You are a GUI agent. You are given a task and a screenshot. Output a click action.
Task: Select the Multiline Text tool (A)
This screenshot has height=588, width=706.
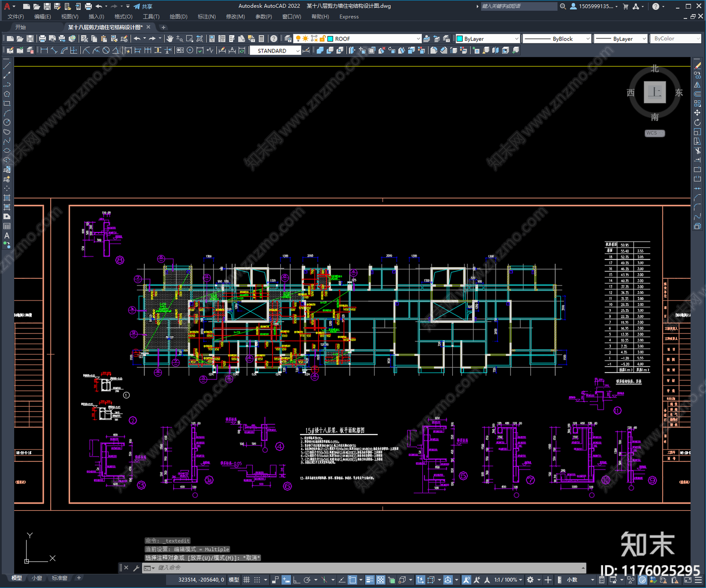pyautogui.click(x=7, y=236)
